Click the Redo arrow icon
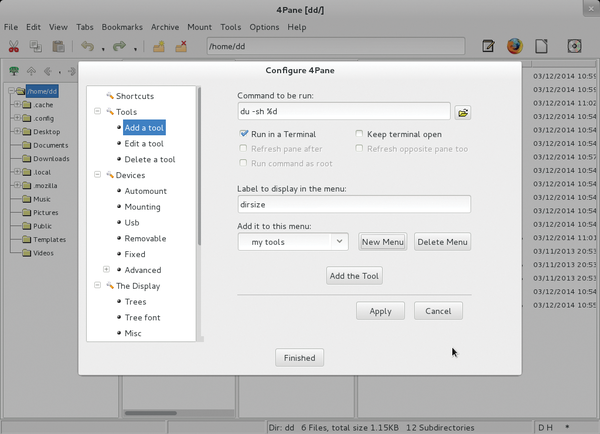The image size is (600, 434). point(119,46)
